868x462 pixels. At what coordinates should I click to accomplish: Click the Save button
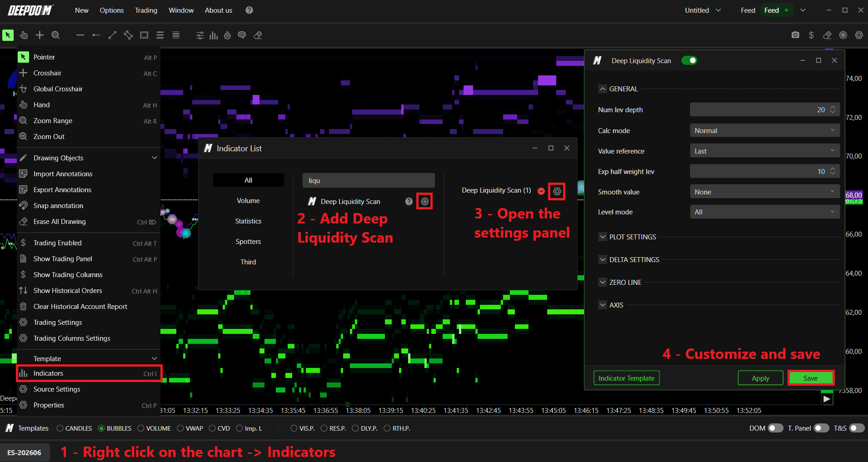(810, 378)
